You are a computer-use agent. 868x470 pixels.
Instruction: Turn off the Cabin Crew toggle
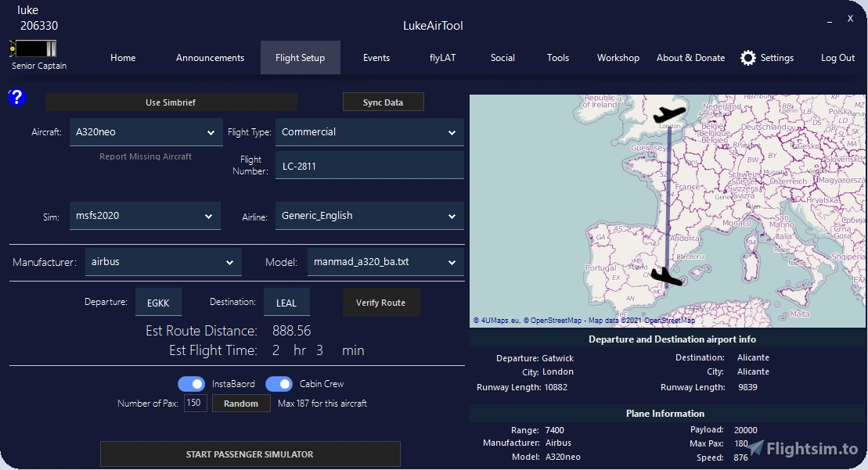coord(280,383)
